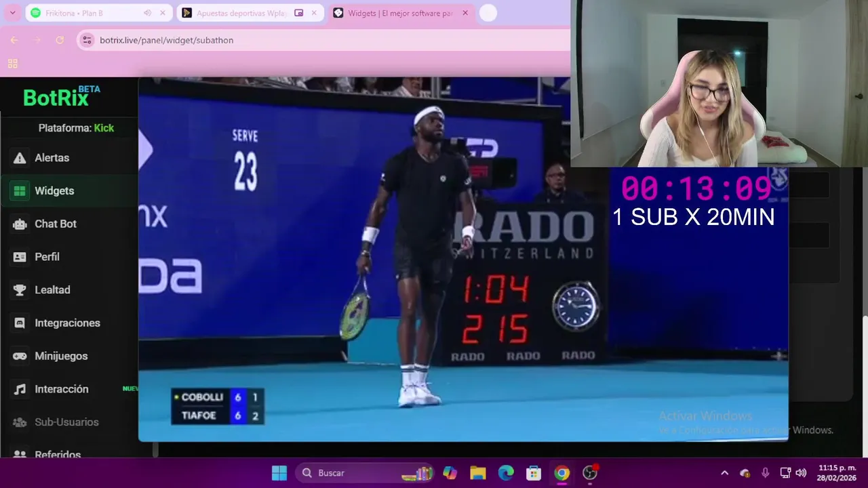Open File Explorer from the taskbar
This screenshot has width=868, height=488.
[x=477, y=473]
